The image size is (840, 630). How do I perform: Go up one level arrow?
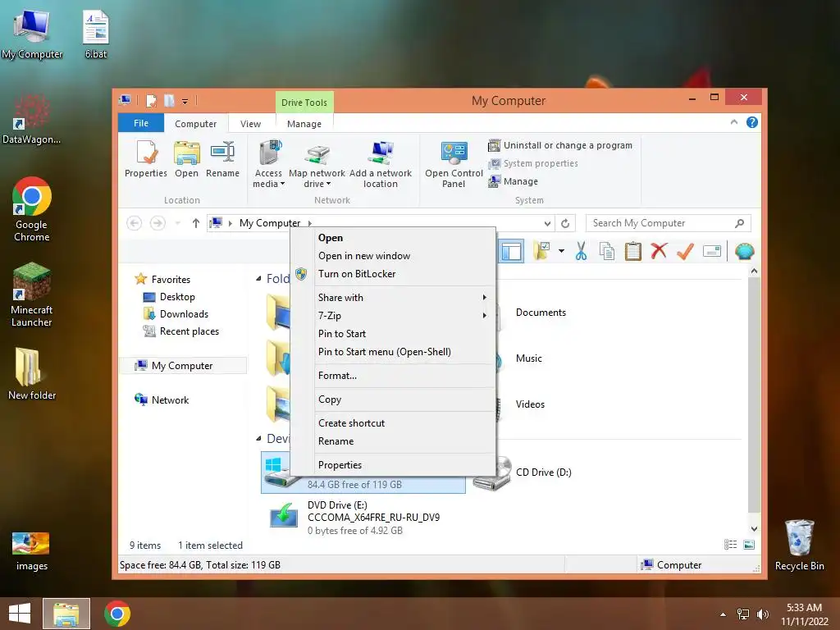click(x=196, y=223)
